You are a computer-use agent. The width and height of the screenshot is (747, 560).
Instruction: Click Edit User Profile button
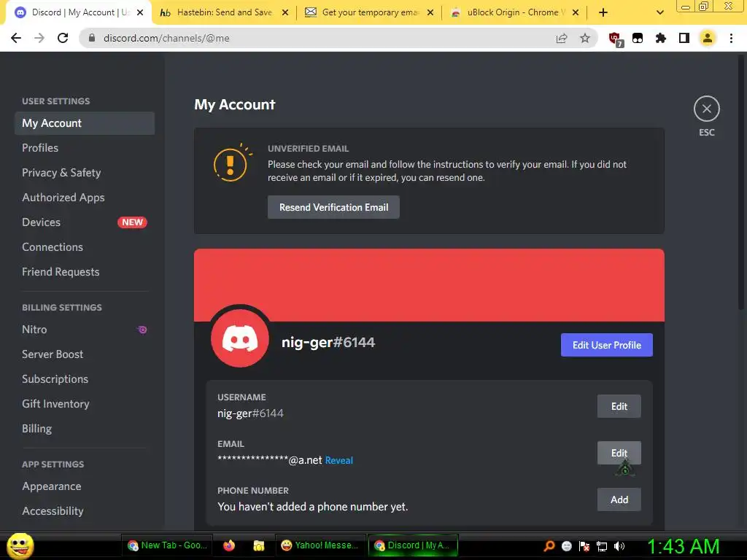coord(606,345)
